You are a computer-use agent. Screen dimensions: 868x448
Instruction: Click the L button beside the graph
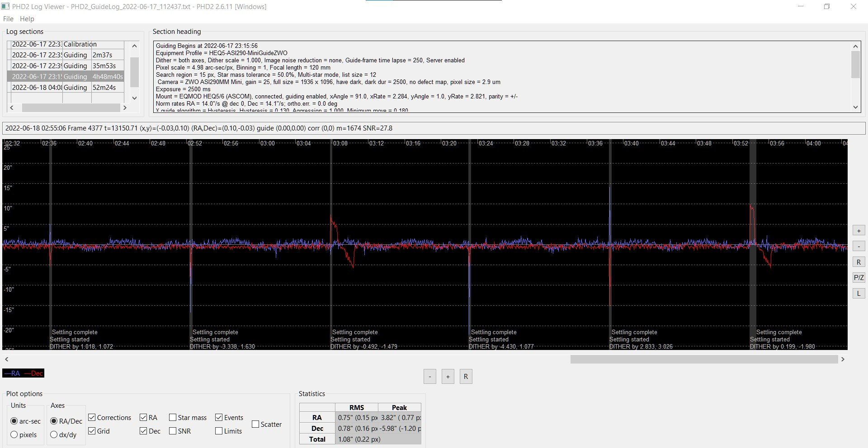pyautogui.click(x=859, y=294)
